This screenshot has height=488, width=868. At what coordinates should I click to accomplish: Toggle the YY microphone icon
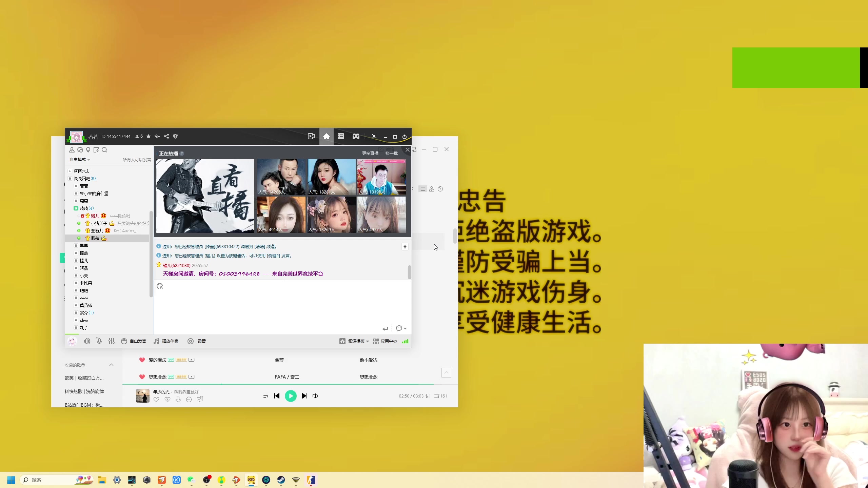pos(99,341)
